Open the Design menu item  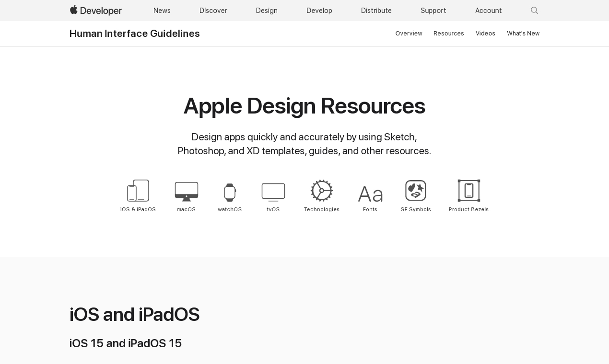267,11
